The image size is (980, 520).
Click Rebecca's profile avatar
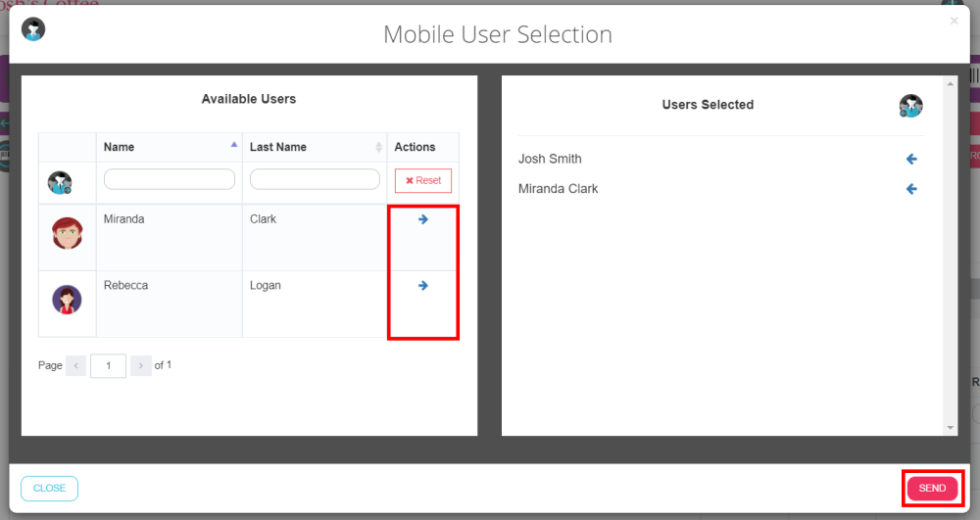pyautogui.click(x=68, y=300)
